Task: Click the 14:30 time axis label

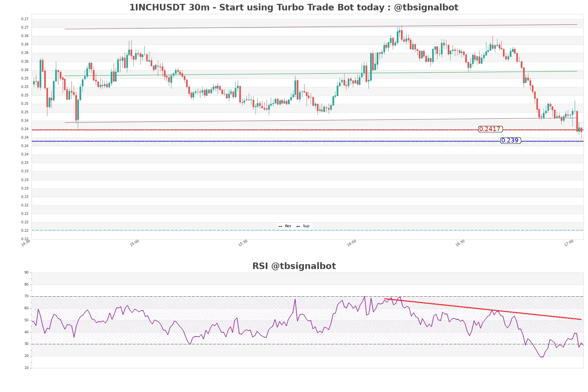Action: [26, 243]
